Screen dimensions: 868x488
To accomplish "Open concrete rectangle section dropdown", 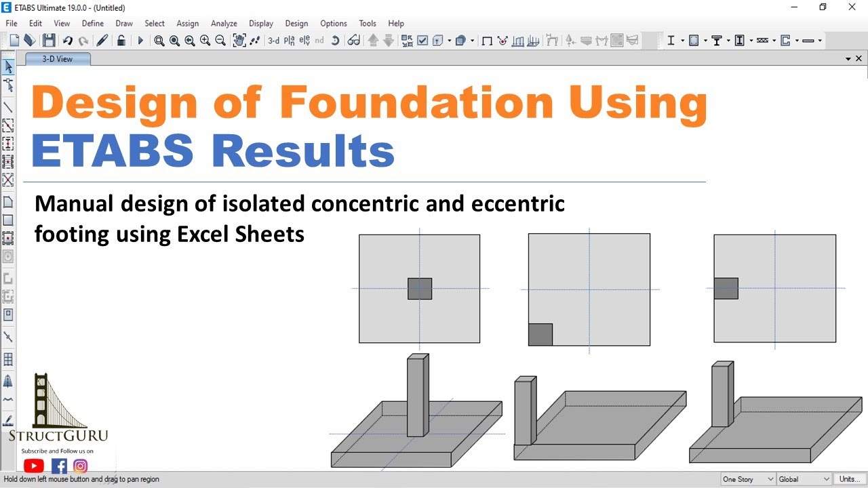I will 705,41.
